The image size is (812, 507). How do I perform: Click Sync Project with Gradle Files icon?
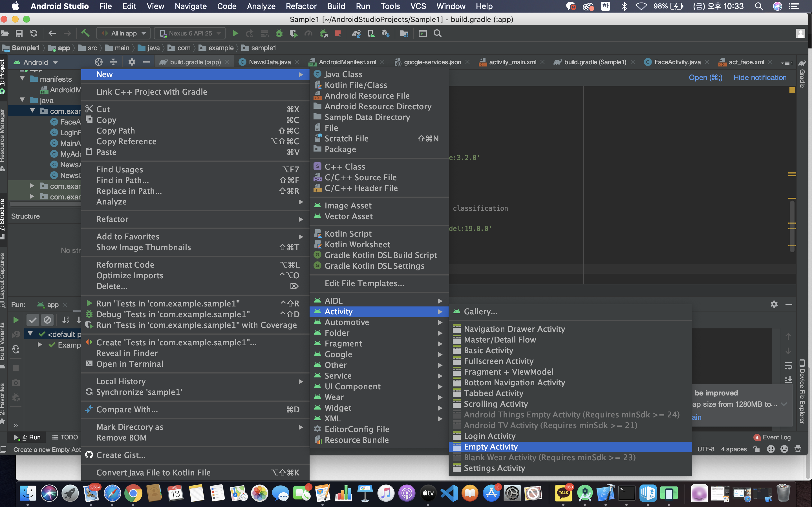tap(356, 33)
